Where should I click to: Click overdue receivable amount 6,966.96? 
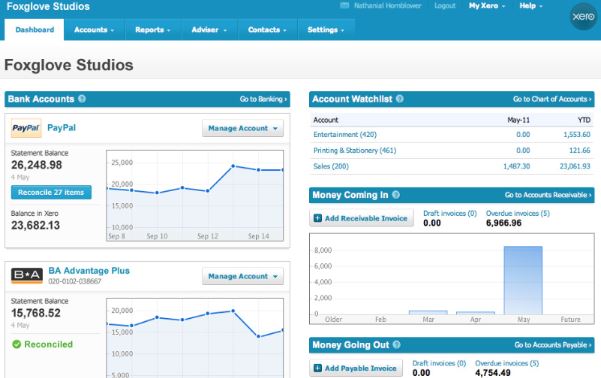(504, 223)
